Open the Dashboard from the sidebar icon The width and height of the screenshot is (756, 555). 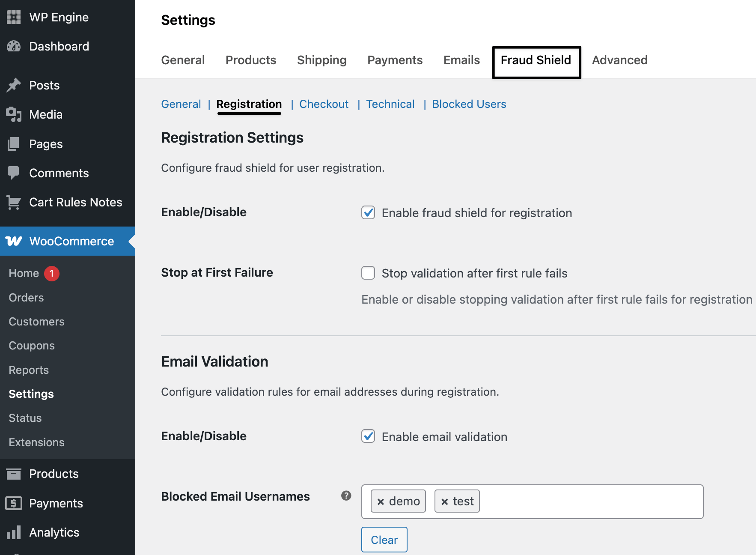click(x=13, y=46)
